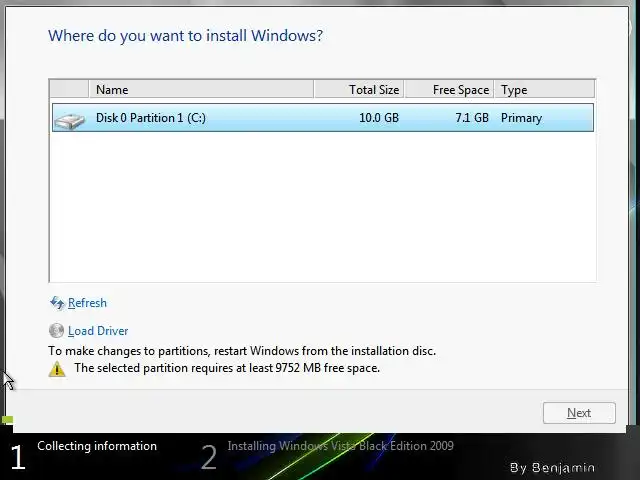Sort by the Total Size column header
The height and width of the screenshot is (480, 640).
coord(359,89)
